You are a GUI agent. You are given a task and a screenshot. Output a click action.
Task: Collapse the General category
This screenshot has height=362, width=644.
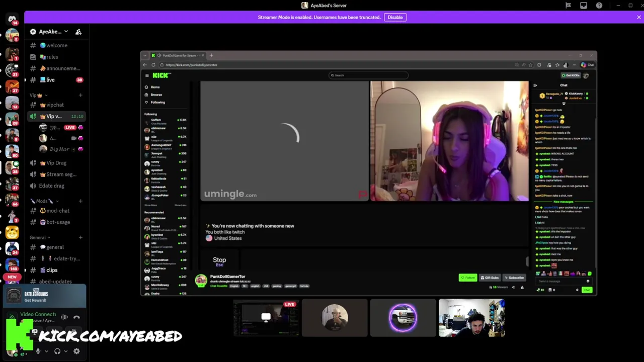point(40,237)
